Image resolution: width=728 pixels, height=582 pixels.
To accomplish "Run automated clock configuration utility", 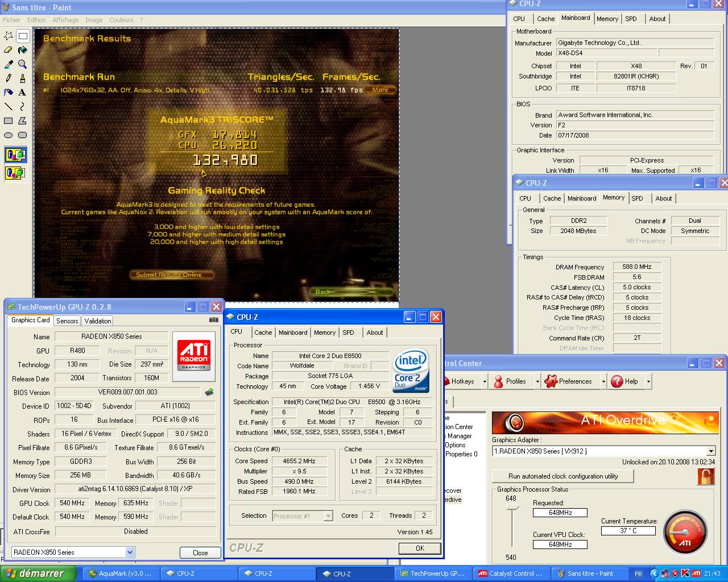I will tap(563, 476).
